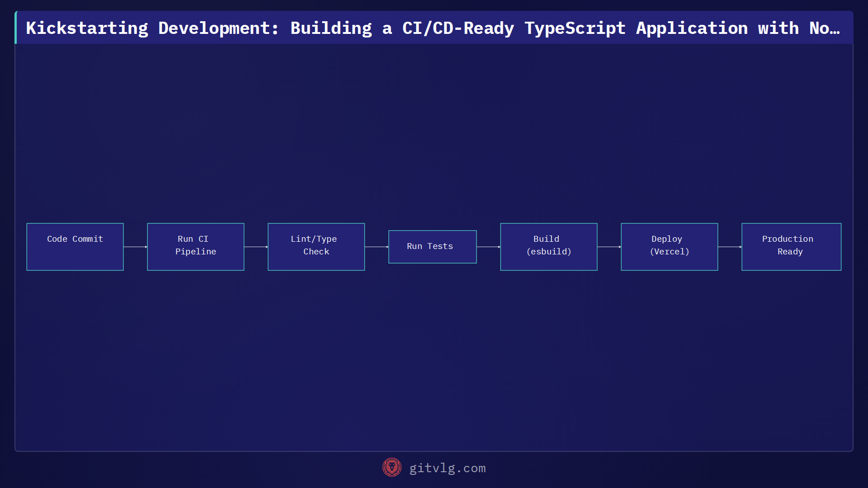
Task: Open the gitvlg.com link text
Action: pyautogui.click(x=448, y=468)
